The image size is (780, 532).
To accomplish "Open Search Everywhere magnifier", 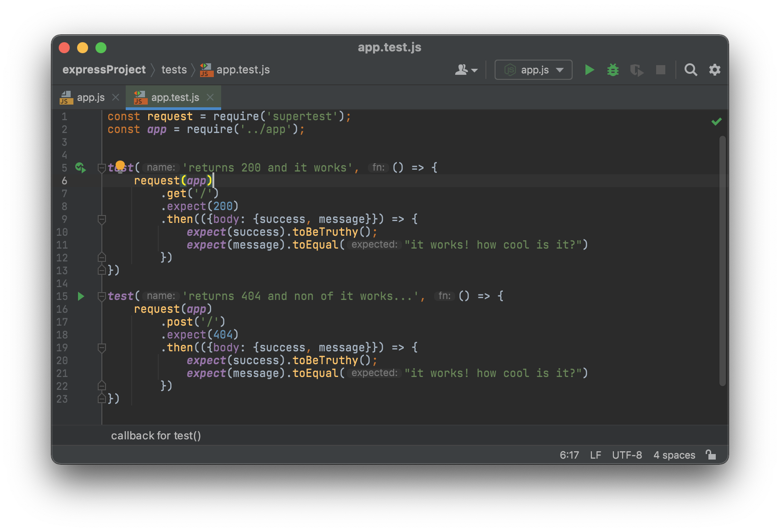I will pyautogui.click(x=691, y=70).
